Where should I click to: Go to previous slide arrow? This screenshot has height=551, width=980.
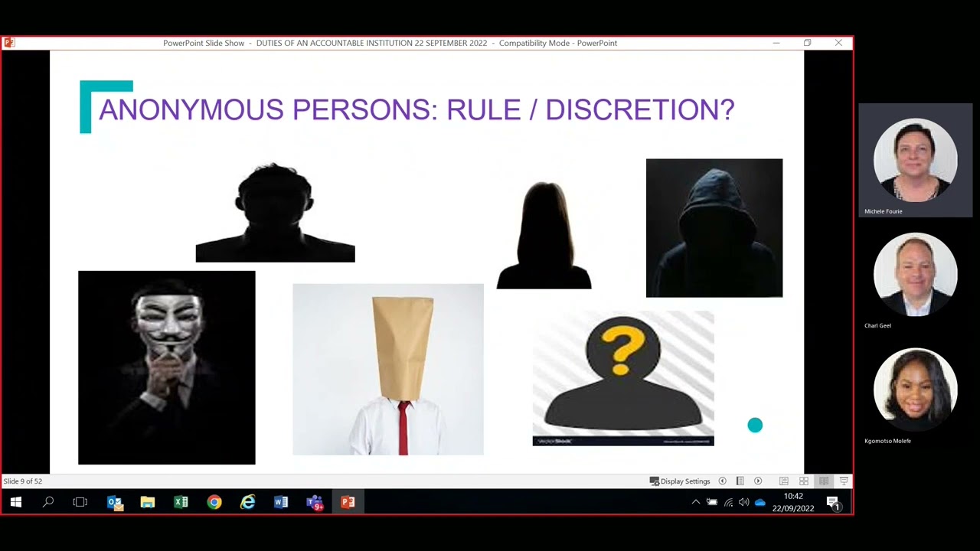click(722, 481)
